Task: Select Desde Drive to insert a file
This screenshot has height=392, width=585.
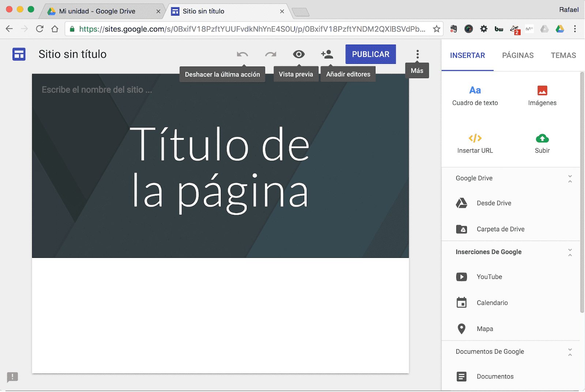Action: click(494, 203)
